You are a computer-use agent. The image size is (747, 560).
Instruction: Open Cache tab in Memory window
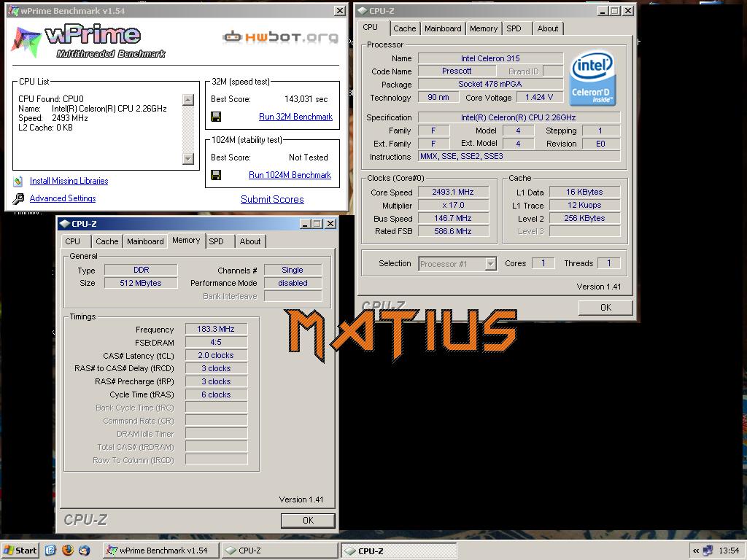(x=107, y=241)
